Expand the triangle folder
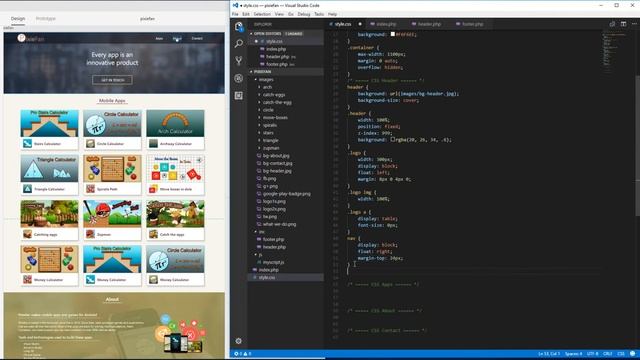 [260, 140]
